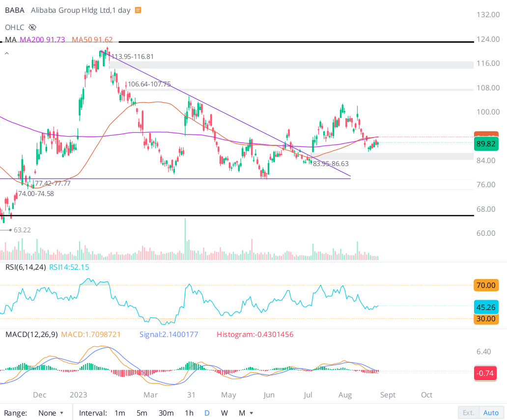This screenshot has width=507, height=420.
Task: Open the extra intervals dropdown beside "M"
Action: point(251,413)
